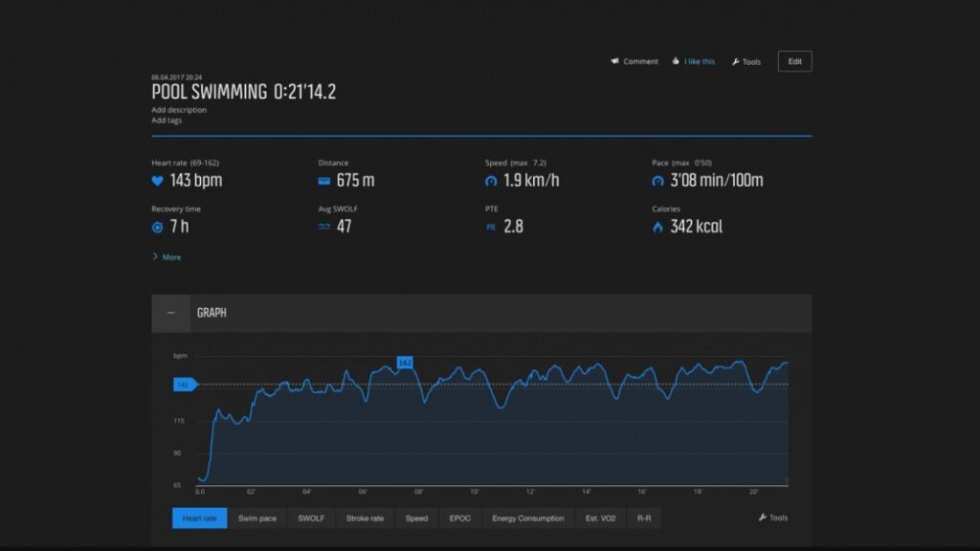Image resolution: width=980 pixels, height=551 pixels.
Task: Click the Comment megaphone icon
Action: tap(613, 61)
